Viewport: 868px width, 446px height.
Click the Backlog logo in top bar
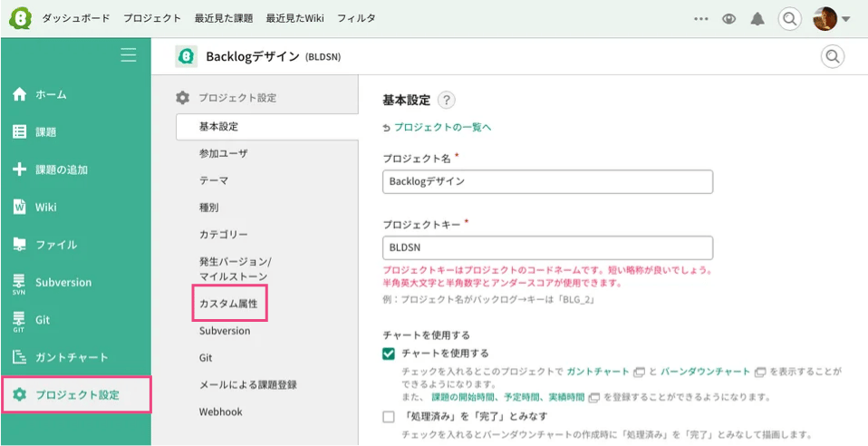20,18
